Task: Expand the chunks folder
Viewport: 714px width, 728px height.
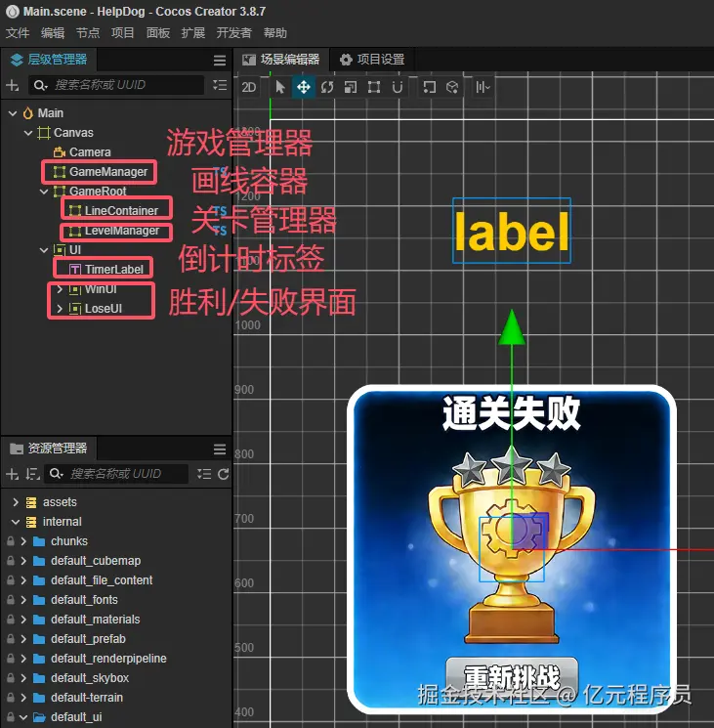Action: click(23, 541)
